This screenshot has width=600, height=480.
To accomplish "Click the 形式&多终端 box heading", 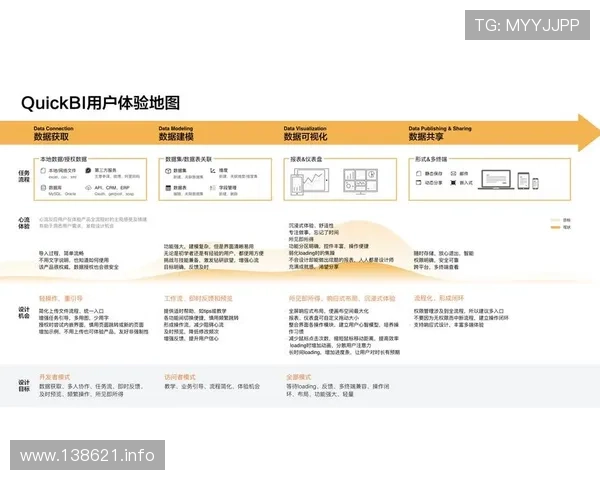I will click(x=431, y=159).
